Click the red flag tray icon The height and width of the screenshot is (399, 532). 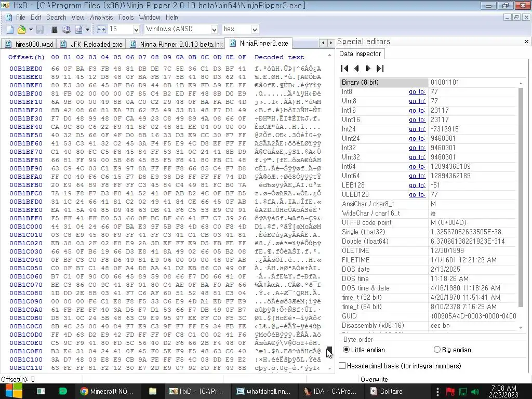[x=450, y=392]
